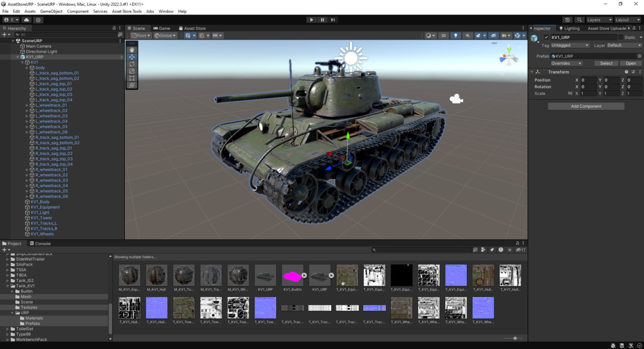Select the Scale tool
The height and width of the screenshot is (349, 644).
pos(131,70)
